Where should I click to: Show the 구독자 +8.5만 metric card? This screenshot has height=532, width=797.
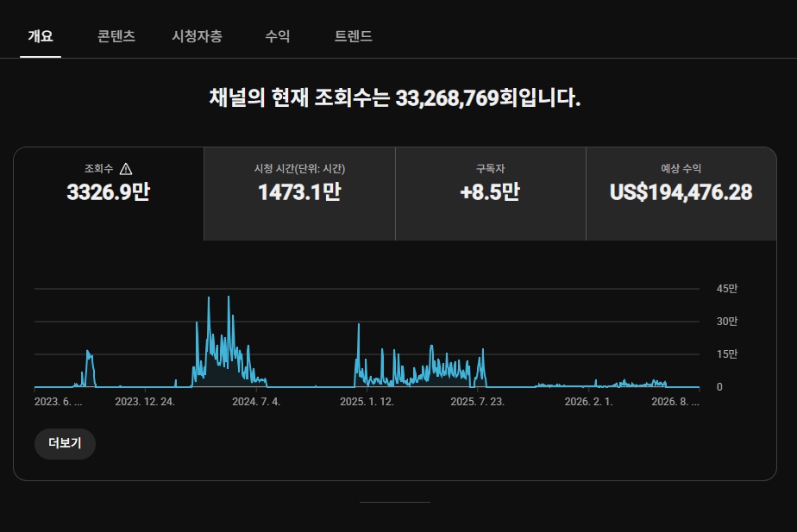pyautogui.click(x=491, y=194)
